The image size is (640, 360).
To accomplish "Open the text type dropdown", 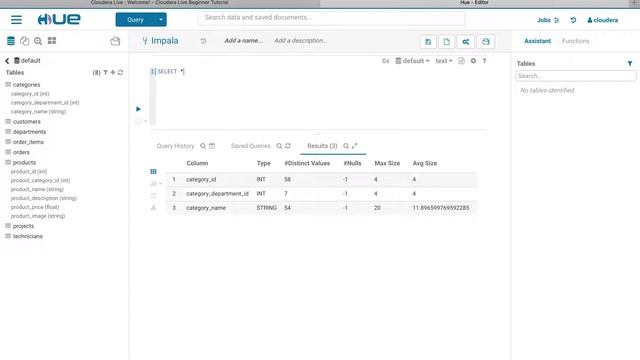I will pyautogui.click(x=444, y=61).
